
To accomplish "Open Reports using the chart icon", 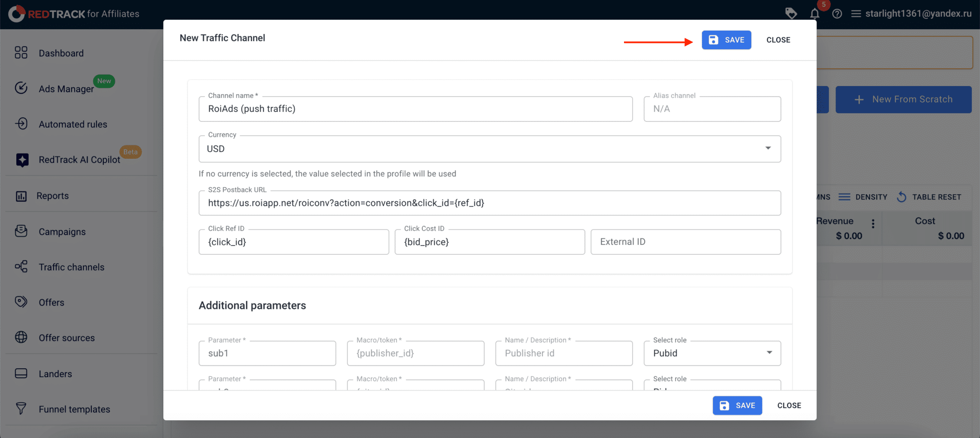I will point(21,196).
